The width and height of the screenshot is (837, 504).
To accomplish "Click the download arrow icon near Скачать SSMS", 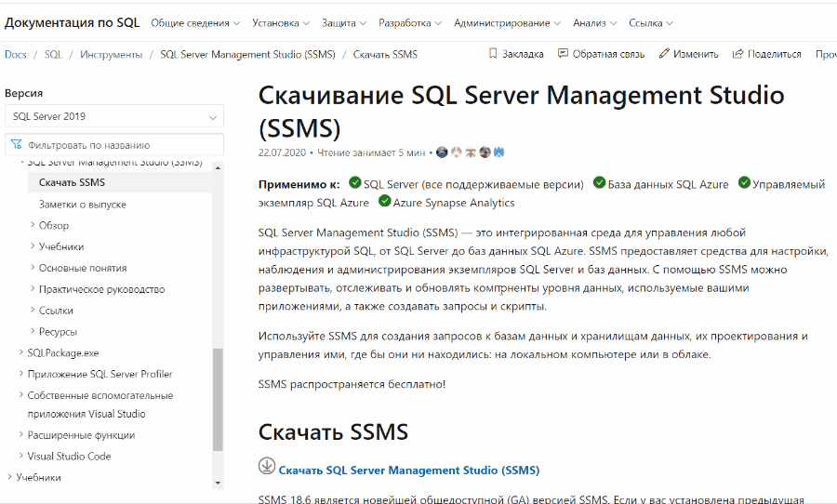I will [x=267, y=468].
